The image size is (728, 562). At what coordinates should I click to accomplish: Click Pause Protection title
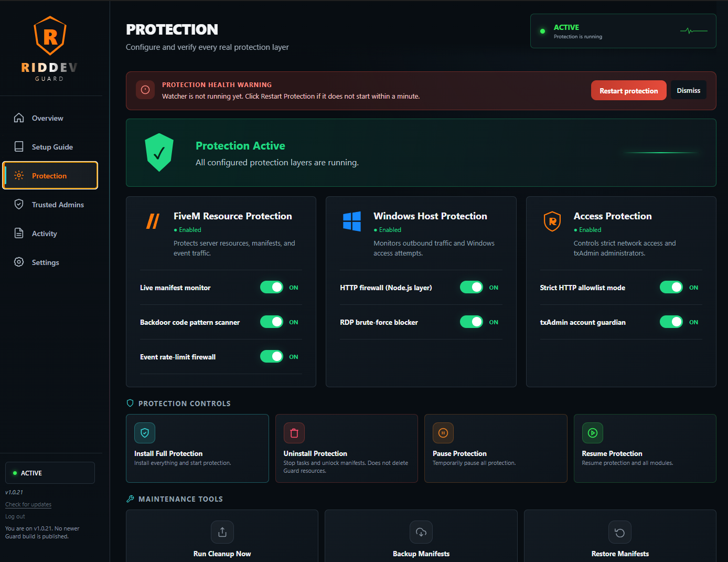tap(459, 453)
